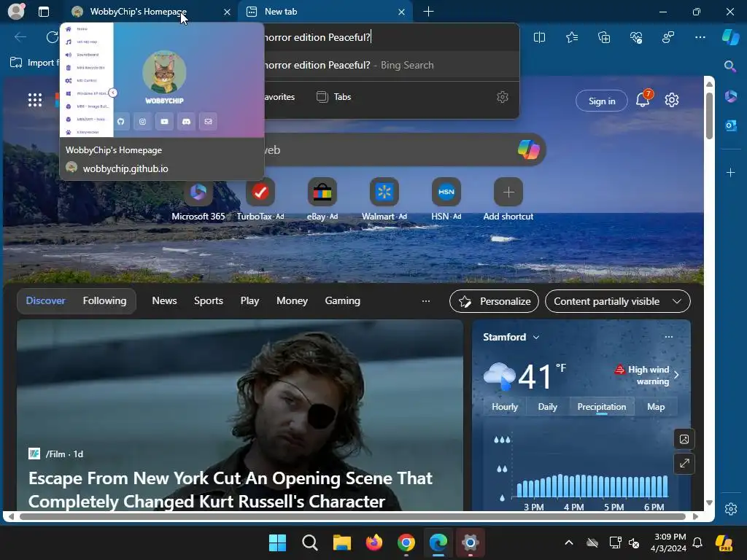Switch to WobbyChip's Homepage tab
The image size is (747, 560).
(138, 12)
